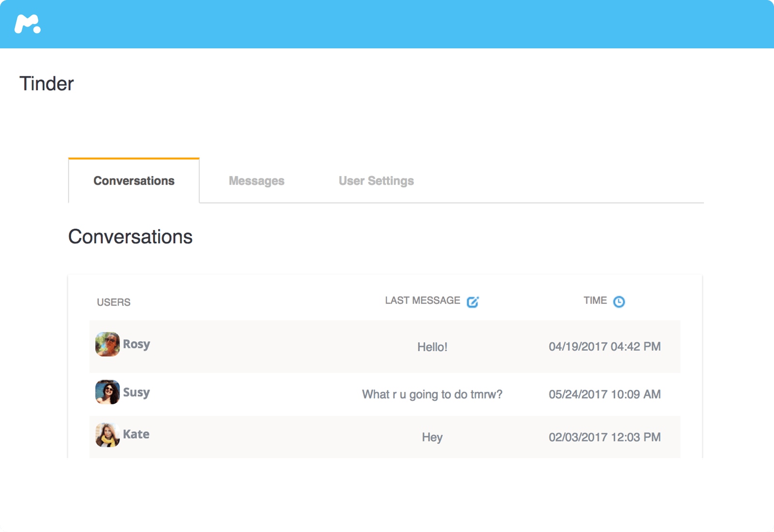Screen dimensions: 774x532
Task: Click the mSpy logo in header
Action: pyautogui.click(x=28, y=24)
